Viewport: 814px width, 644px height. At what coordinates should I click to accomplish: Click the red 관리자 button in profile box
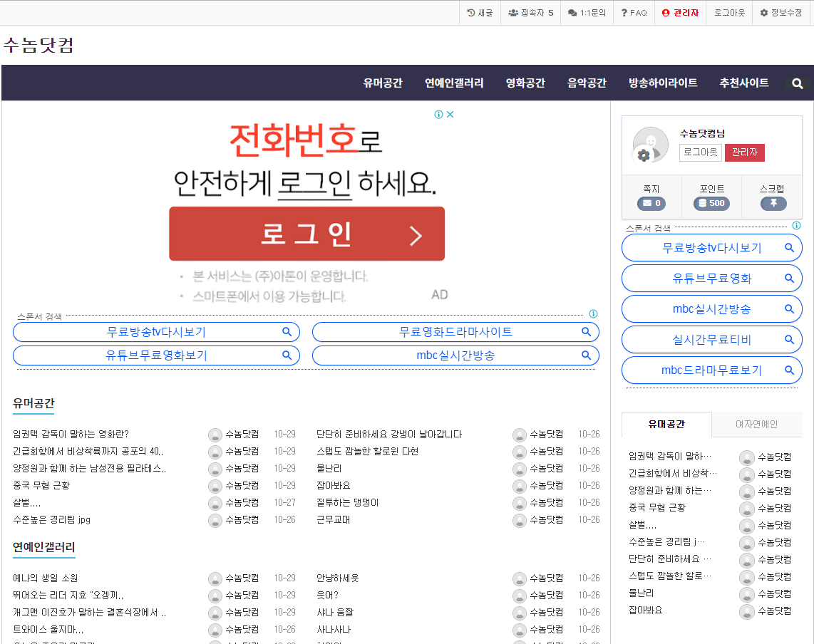click(x=744, y=152)
